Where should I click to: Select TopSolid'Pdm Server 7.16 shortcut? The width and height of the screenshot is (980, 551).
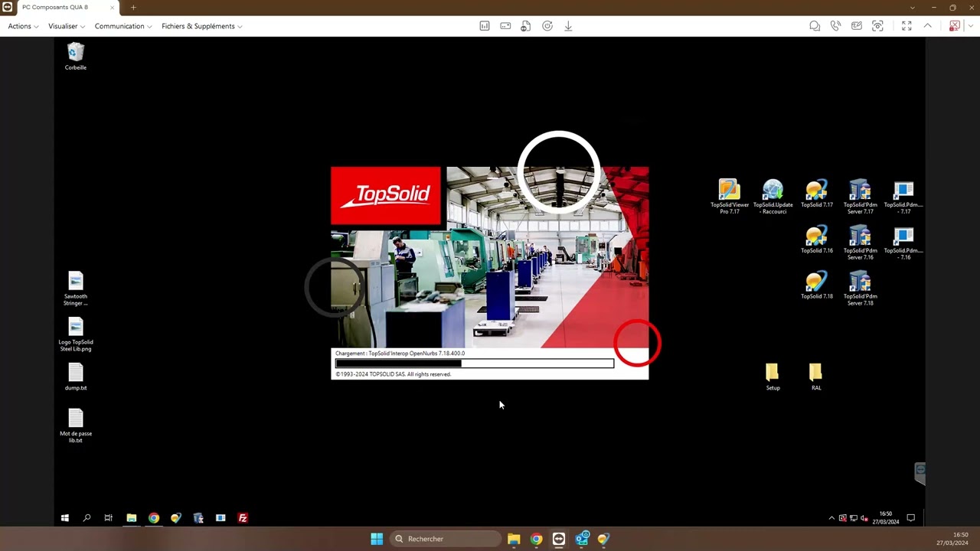pyautogui.click(x=860, y=243)
